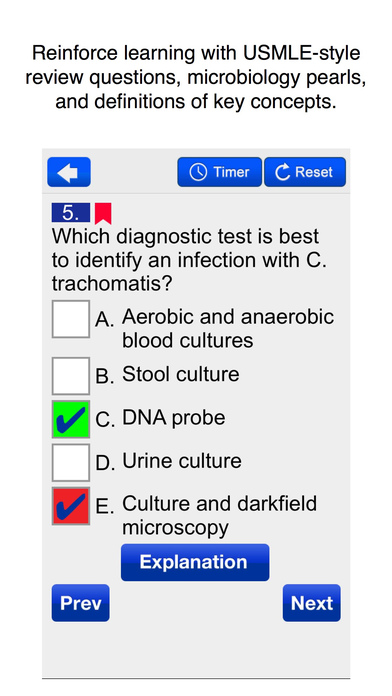Tap the back arrow button
This screenshot has height=696, width=392.
click(x=69, y=172)
